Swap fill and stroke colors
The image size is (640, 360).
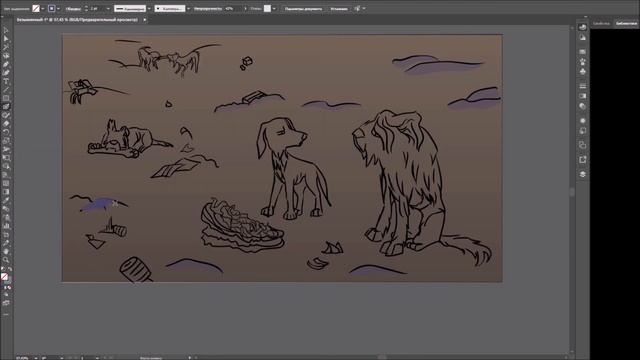[x=9, y=269]
